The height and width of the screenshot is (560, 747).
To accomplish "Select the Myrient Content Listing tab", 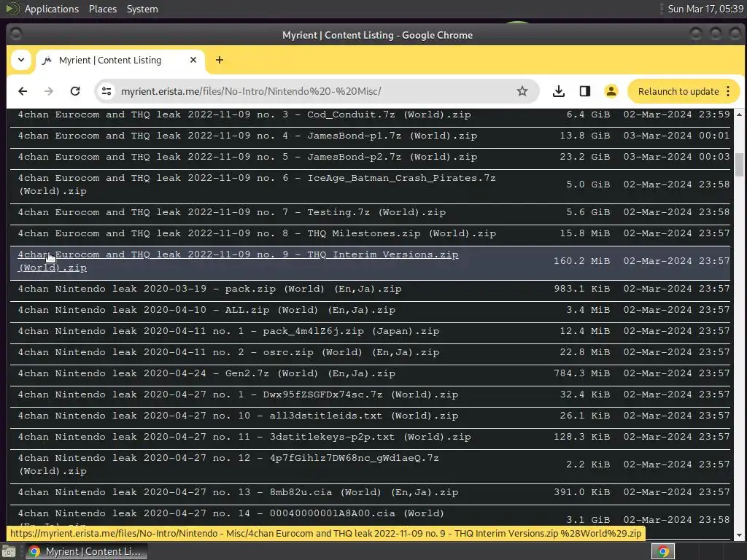I will point(120,61).
